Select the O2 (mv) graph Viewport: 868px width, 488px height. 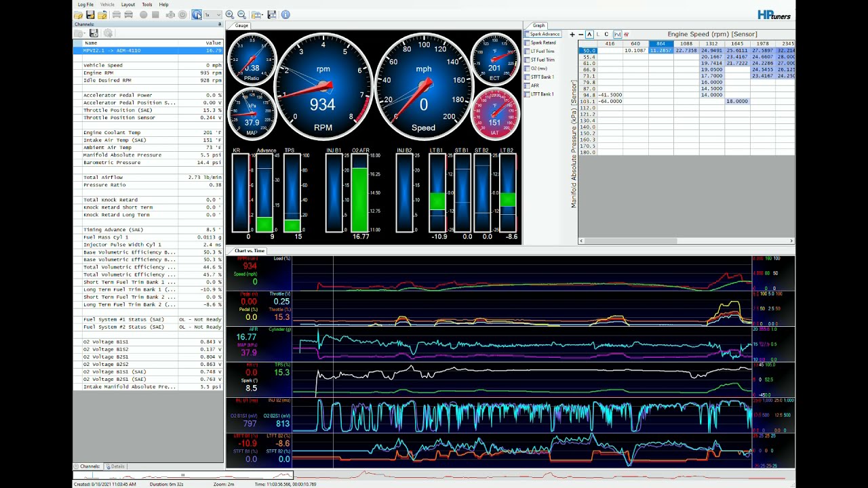pos(536,68)
